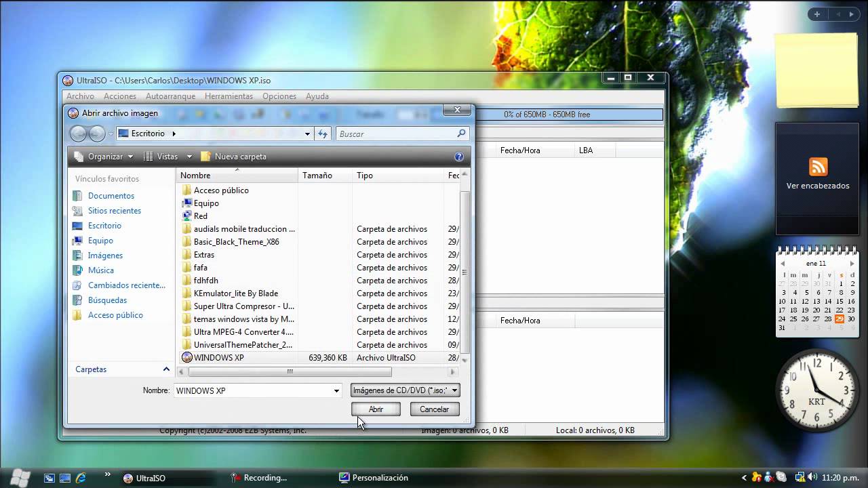Click the volume speaker tray icon
868x488 pixels.
coord(812,477)
